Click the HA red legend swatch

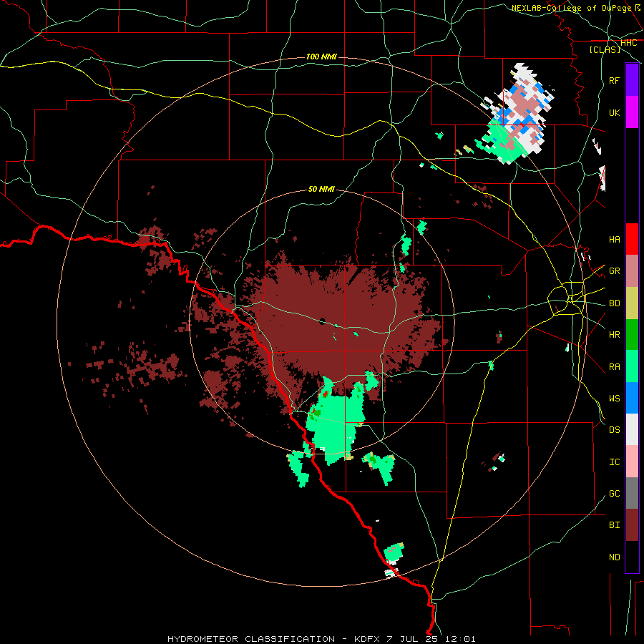632,239
